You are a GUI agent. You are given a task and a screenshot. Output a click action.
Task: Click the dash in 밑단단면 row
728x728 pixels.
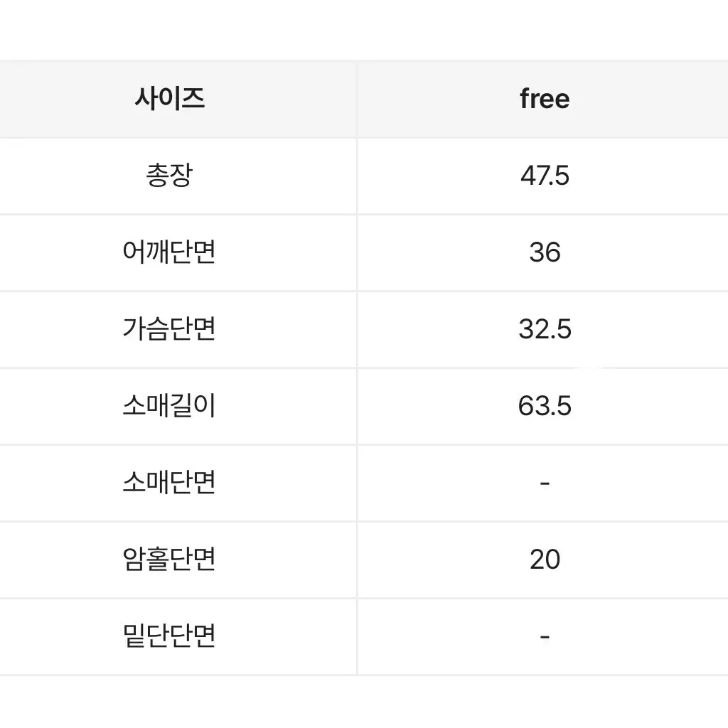coord(545,636)
